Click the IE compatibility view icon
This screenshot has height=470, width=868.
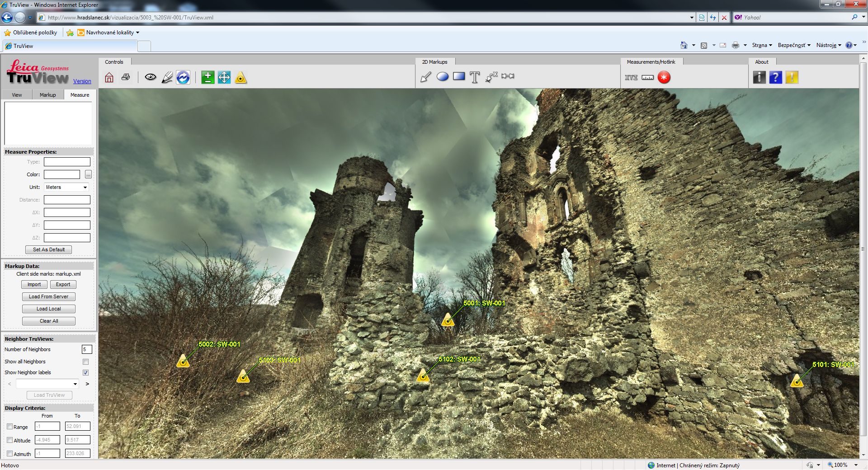[x=702, y=18]
